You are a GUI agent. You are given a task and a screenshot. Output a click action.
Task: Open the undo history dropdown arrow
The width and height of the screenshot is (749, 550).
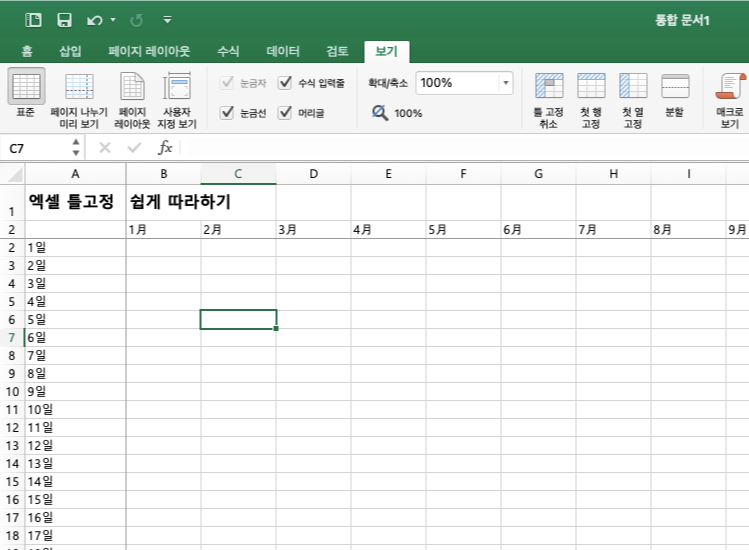[113, 20]
